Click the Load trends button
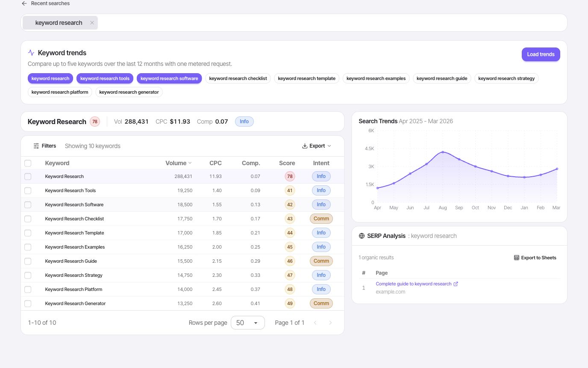The image size is (588, 368). (x=541, y=54)
